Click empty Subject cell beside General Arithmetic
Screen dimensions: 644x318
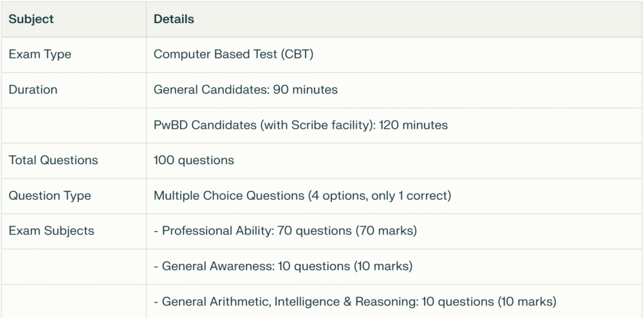point(74,302)
